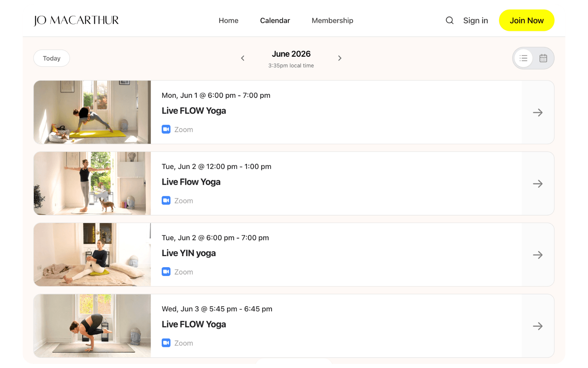This screenshot has width=588, height=368.
Task: Click 'Wed, Jun 3 @ 5:45 pm - 6:45 pm'
Action: tap(217, 309)
